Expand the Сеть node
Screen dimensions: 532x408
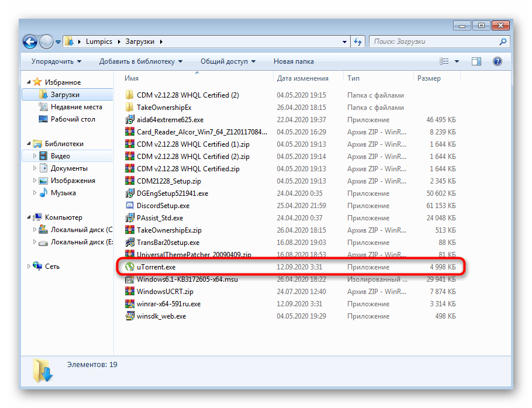(x=29, y=267)
